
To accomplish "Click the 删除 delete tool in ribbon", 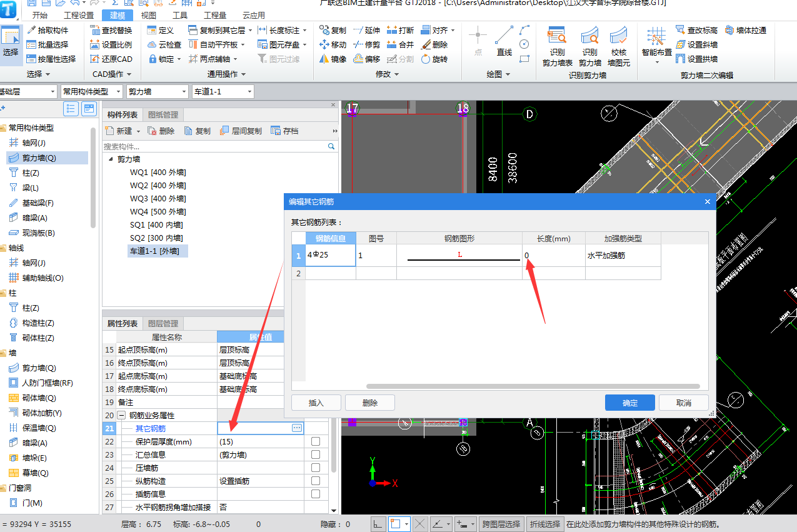I will tap(434, 44).
